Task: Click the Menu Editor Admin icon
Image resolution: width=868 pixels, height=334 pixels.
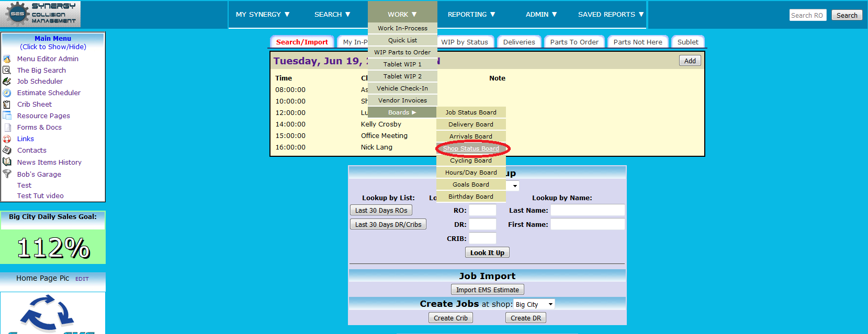Action: point(7,59)
